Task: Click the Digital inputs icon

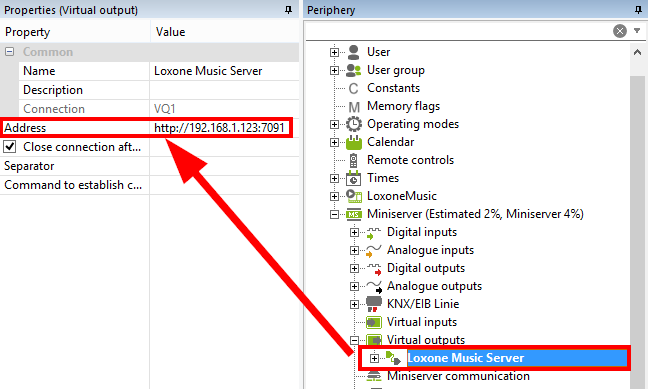Action: click(374, 233)
